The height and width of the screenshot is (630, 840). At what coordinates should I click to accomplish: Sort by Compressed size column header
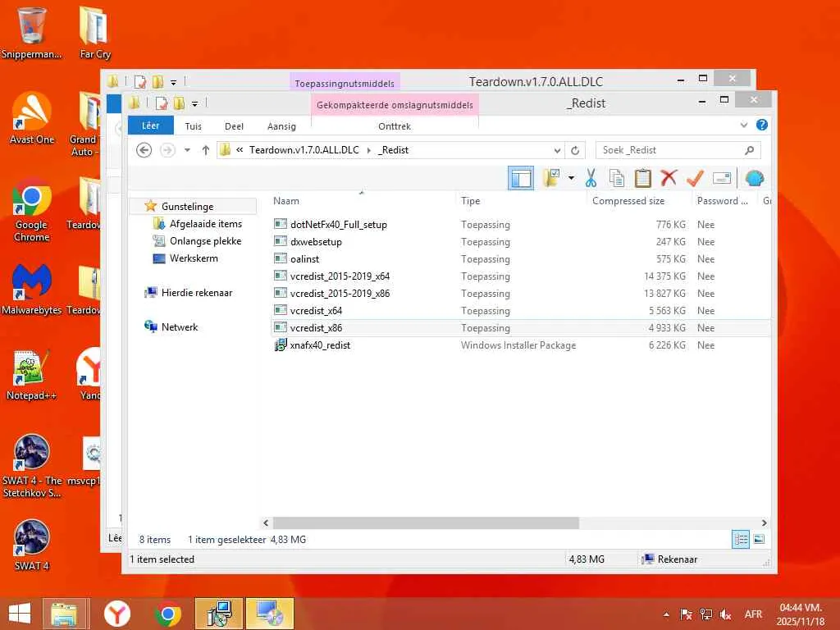628,201
